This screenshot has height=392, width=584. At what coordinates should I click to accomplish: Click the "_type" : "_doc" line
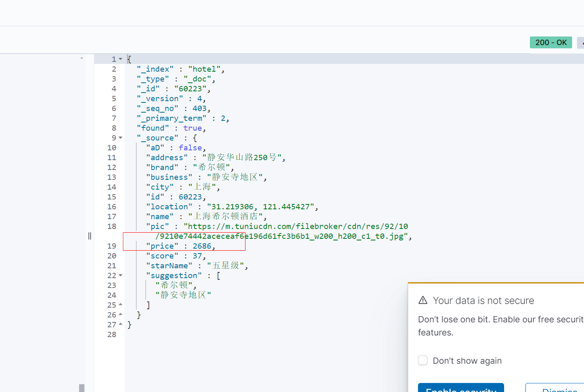pos(176,79)
